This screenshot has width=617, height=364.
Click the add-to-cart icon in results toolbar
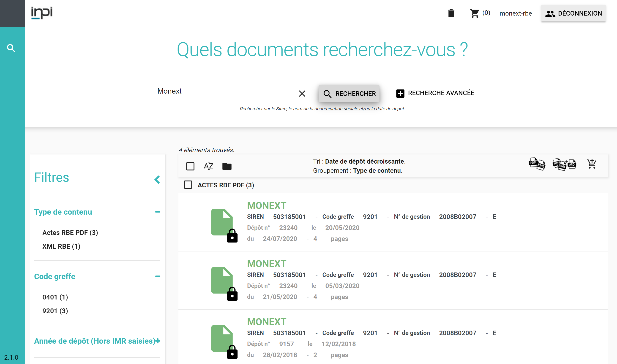[x=592, y=164]
